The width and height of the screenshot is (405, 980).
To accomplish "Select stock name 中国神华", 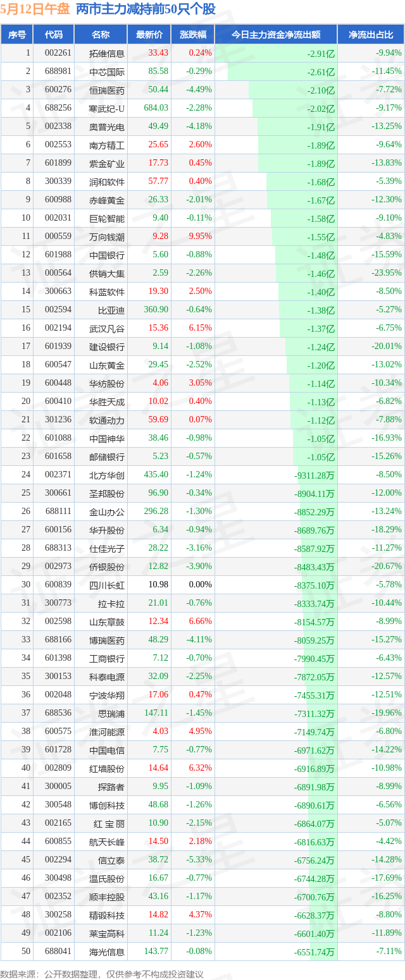I will tap(107, 438).
